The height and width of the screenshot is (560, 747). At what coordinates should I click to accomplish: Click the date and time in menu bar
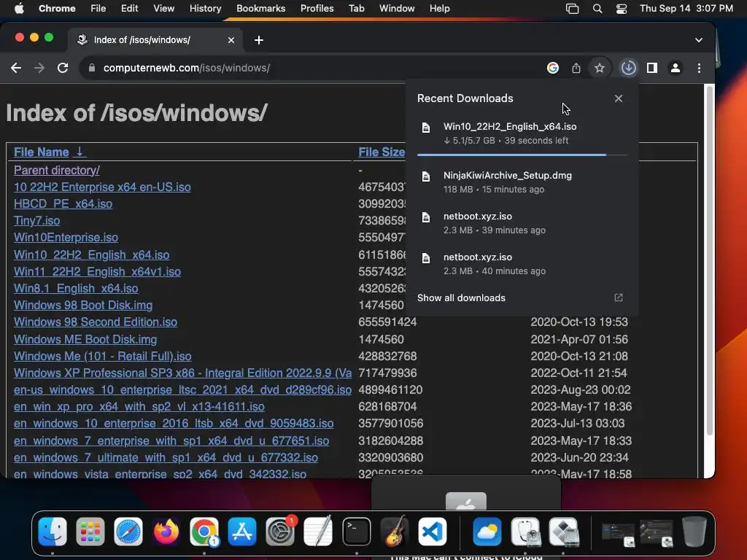tap(686, 9)
